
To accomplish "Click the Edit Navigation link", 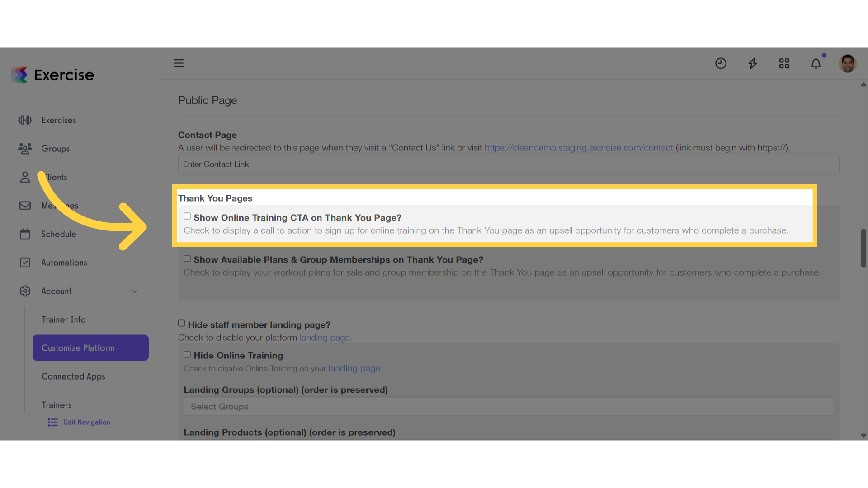I will (87, 422).
